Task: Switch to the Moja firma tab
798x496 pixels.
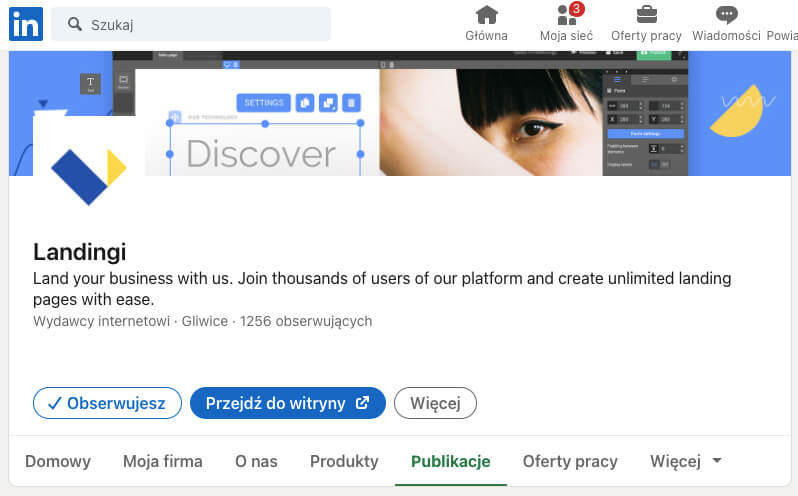Action: tap(163, 461)
